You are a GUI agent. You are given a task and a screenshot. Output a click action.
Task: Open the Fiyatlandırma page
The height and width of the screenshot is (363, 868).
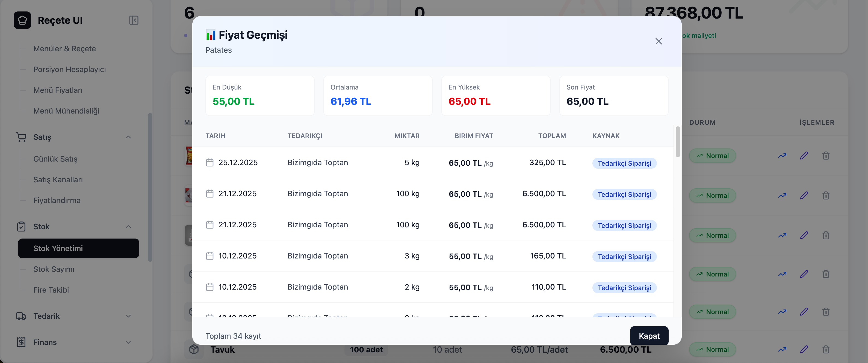click(x=57, y=200)
